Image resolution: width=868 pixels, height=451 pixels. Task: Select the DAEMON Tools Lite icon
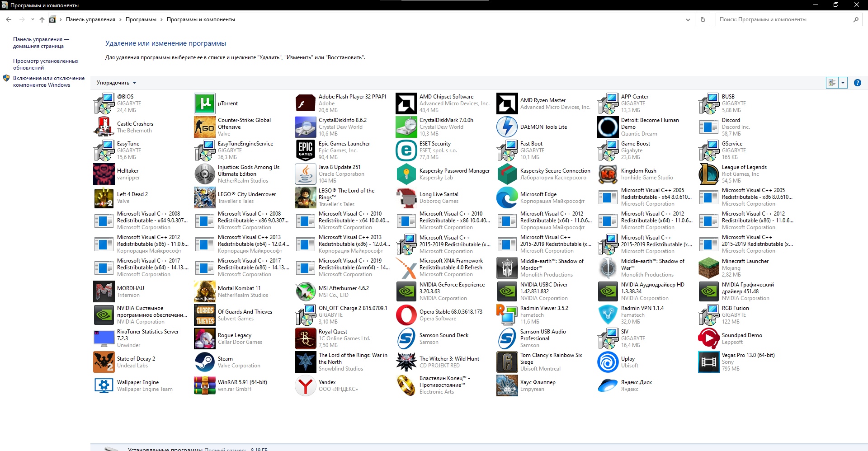click(507, 127)
